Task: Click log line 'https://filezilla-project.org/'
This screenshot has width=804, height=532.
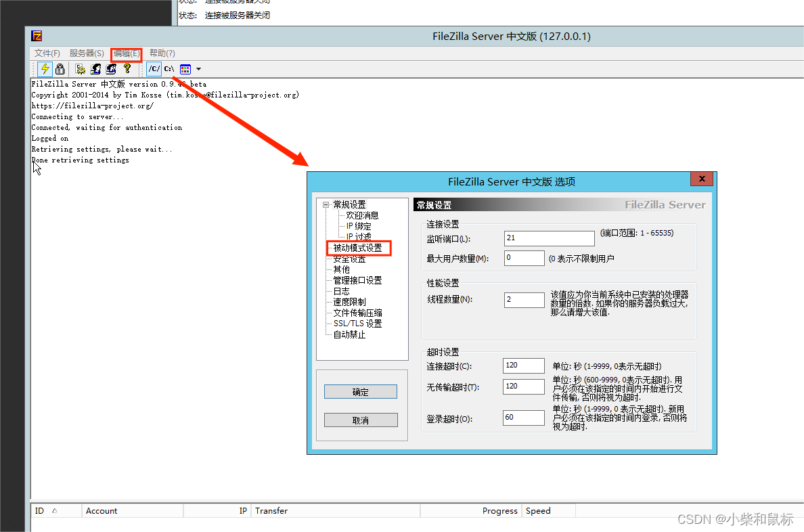Action: pyautogui.click(x=92, y=106)
